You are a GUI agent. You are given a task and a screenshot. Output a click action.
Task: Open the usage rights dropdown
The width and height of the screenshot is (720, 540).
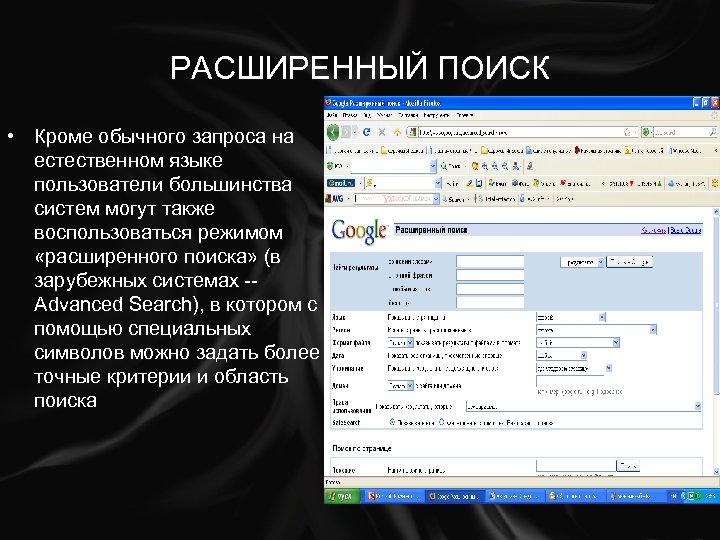[x=583, y=406]
